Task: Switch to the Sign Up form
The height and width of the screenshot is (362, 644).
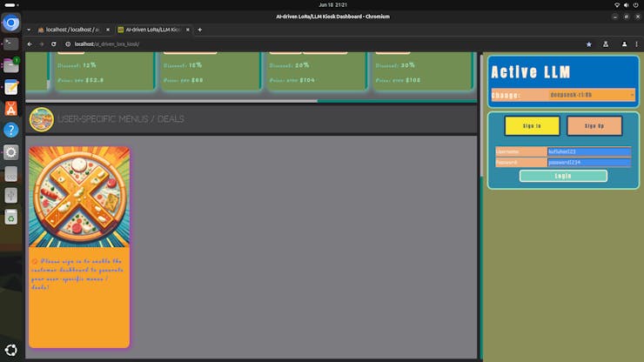Action: (x=594, y=125)
